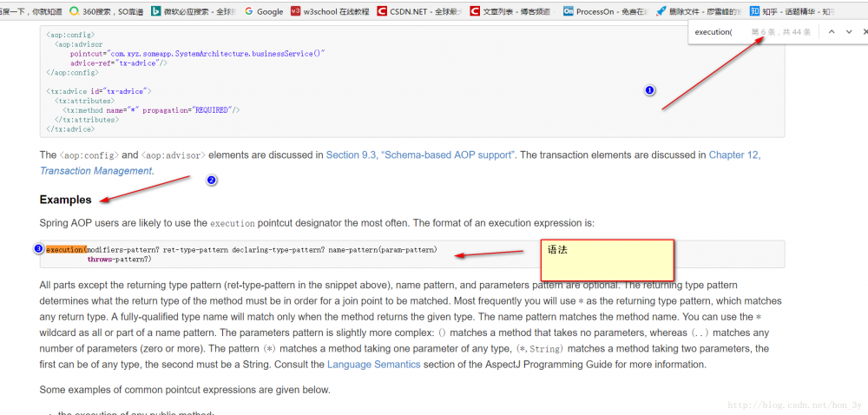The height and width of the screenshot is (415, 868).
Task: Open the w3school 在线教程 bookmark
Action: click(330, 11)
